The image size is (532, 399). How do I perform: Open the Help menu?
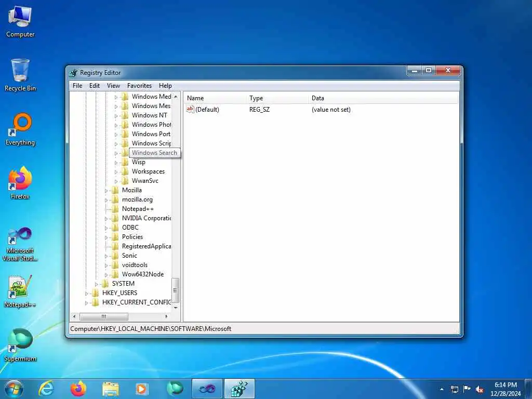pyautogui.click(x=165, y=86)
